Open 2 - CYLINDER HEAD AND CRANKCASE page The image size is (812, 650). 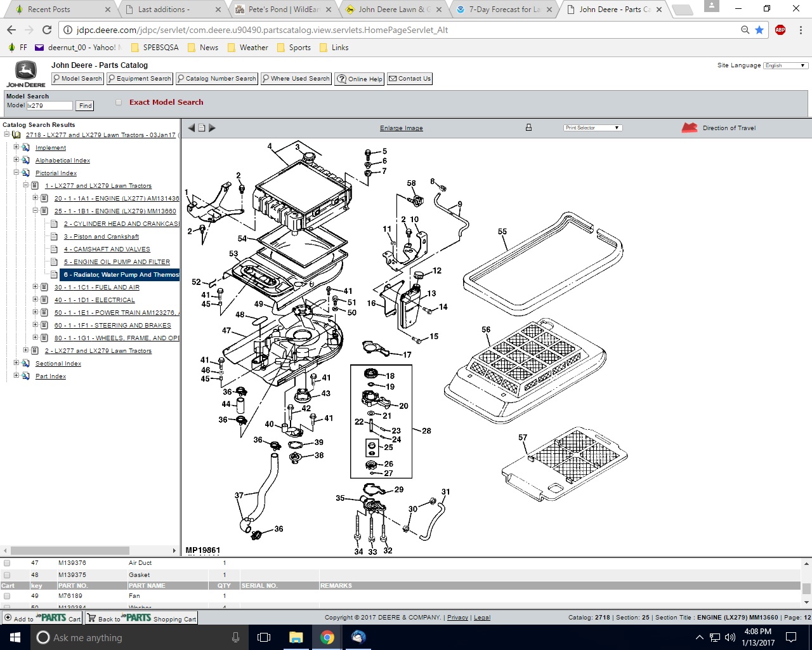pos(122,223)
